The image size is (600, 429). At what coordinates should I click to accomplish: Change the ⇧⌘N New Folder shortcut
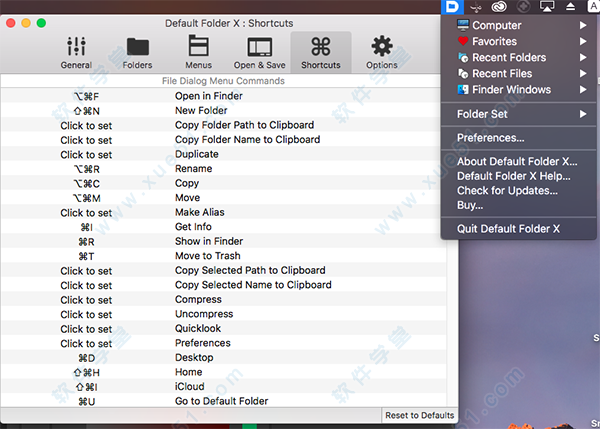[x=86, y=111]
